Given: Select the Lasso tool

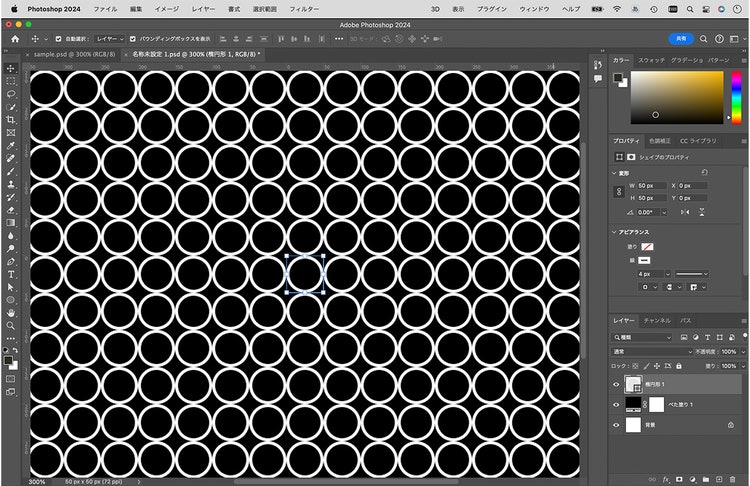Looking at the screenshot, I should [x=11, y=94].
